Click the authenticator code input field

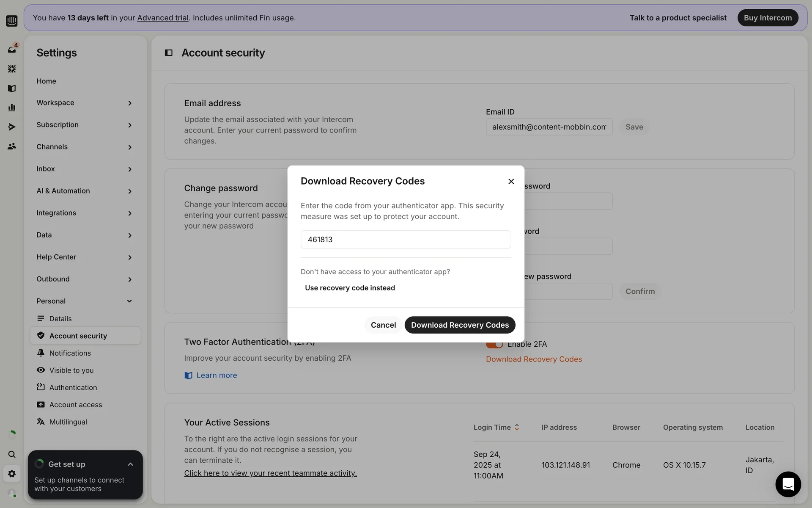[x=406, y=240]
